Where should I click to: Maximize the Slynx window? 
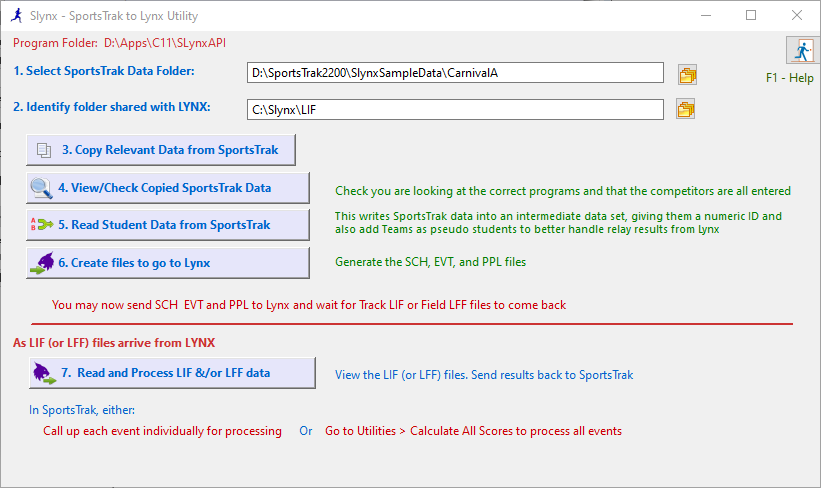click(x=751, y=15)
